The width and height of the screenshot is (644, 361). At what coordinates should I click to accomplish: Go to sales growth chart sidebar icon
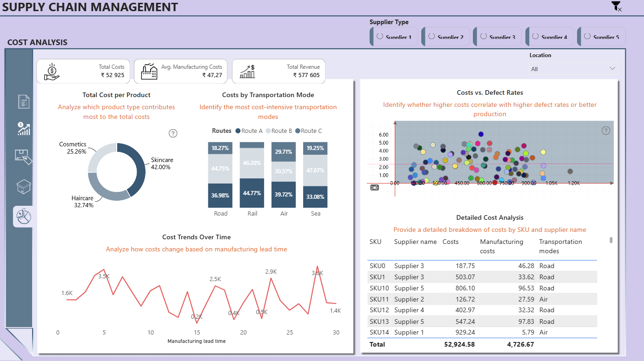point(23,129)
